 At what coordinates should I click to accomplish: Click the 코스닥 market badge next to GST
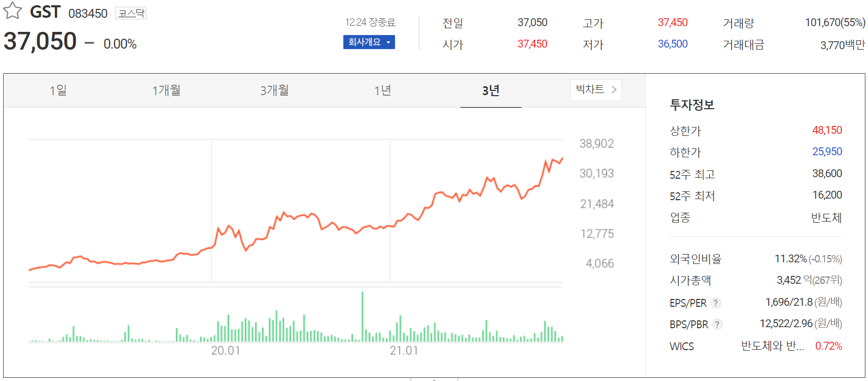(131, 13)
